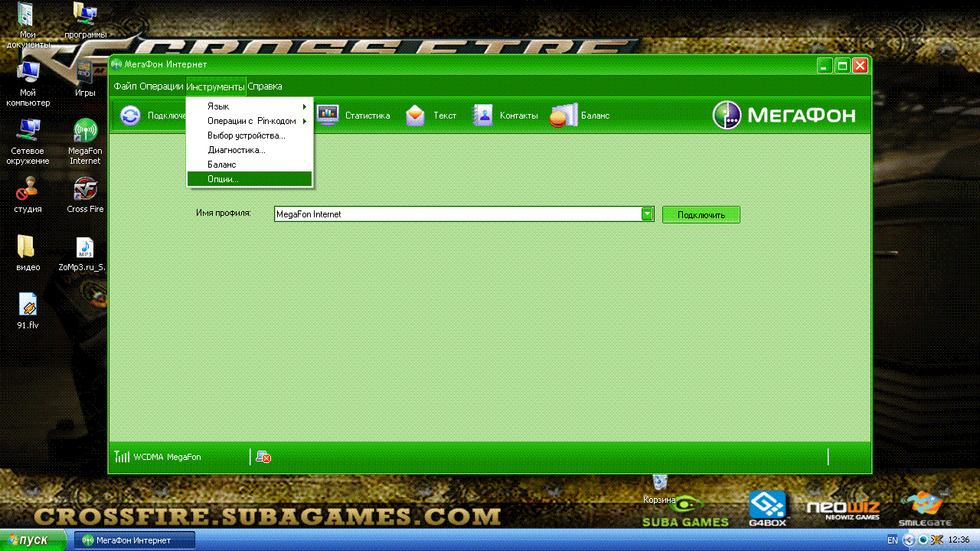Click the 12:36 system clock

(959, 540)
